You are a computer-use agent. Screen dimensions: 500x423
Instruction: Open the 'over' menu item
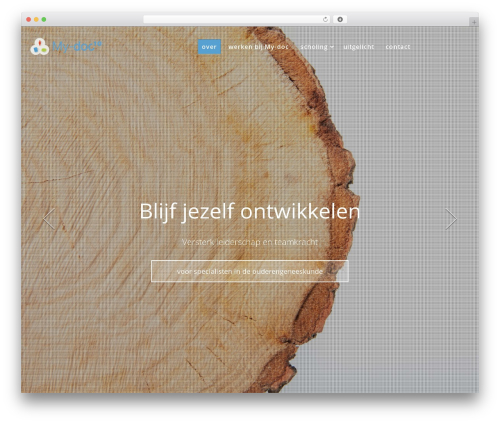[209, 47]
